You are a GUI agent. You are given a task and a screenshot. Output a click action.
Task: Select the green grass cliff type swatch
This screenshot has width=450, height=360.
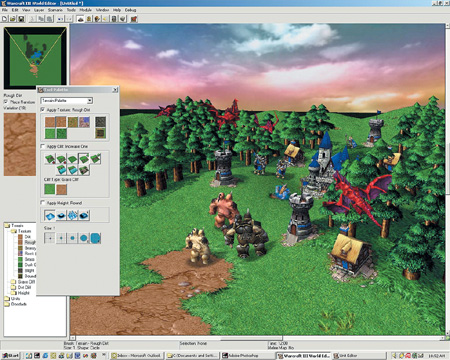coord(50,189)
